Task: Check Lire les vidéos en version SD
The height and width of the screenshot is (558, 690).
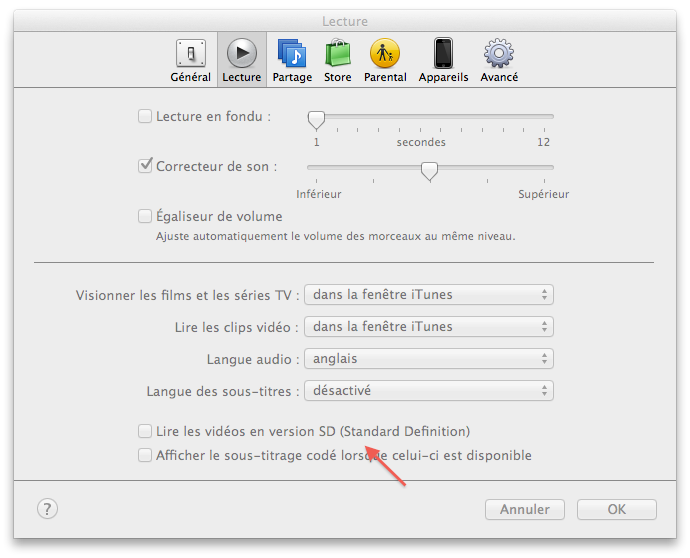Action: click(x=145, y=431)
